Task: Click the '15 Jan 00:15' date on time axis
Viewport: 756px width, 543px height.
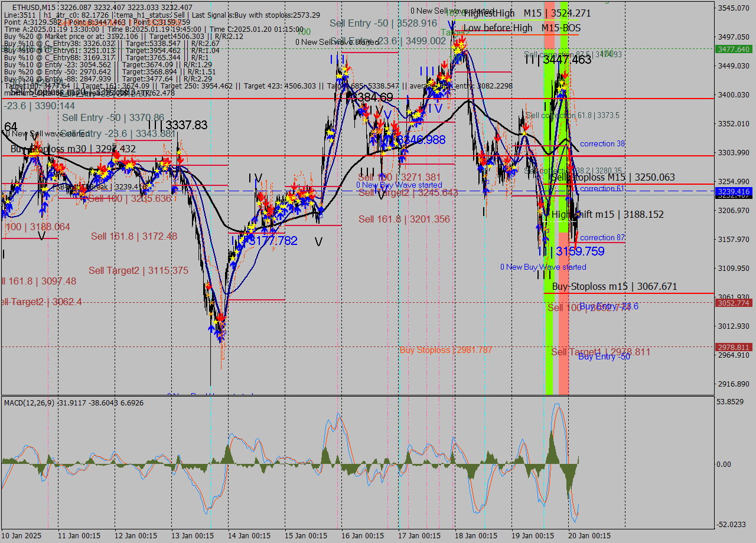Action: click(x=306, y=535)
